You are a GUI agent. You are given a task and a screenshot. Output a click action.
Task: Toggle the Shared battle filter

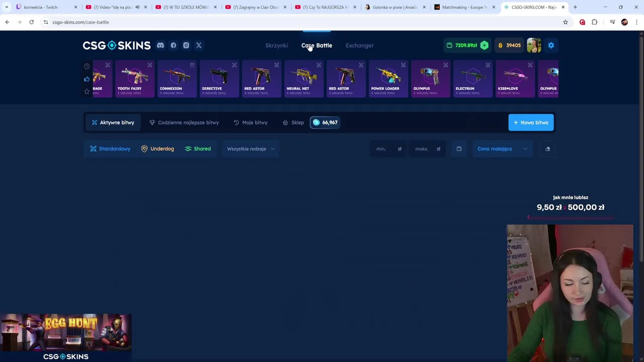198,149
